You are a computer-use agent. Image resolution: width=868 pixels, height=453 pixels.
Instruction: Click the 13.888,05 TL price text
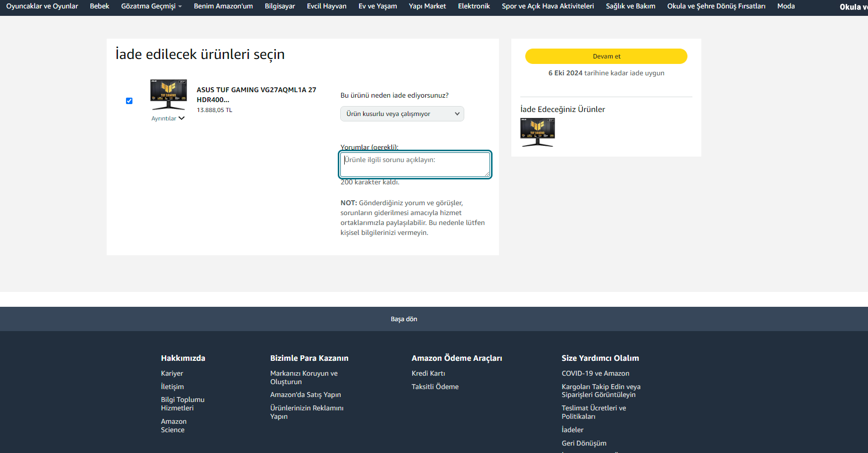click(214, 110)
